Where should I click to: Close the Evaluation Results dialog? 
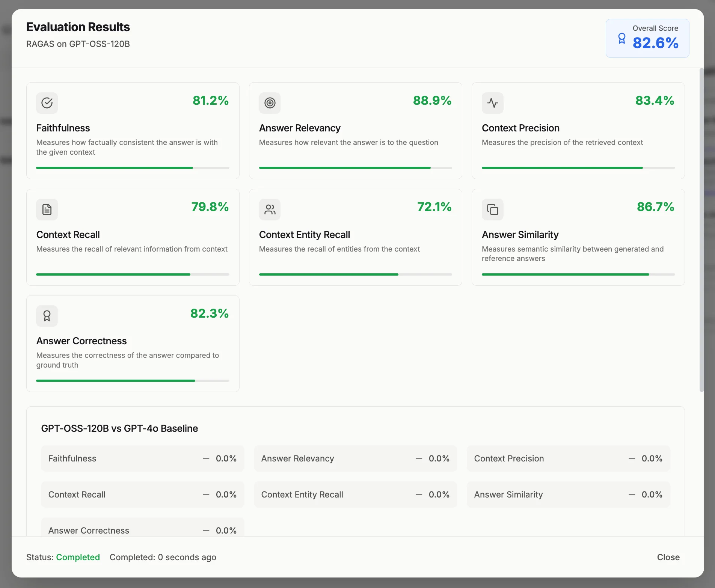(x=668, y=557)
